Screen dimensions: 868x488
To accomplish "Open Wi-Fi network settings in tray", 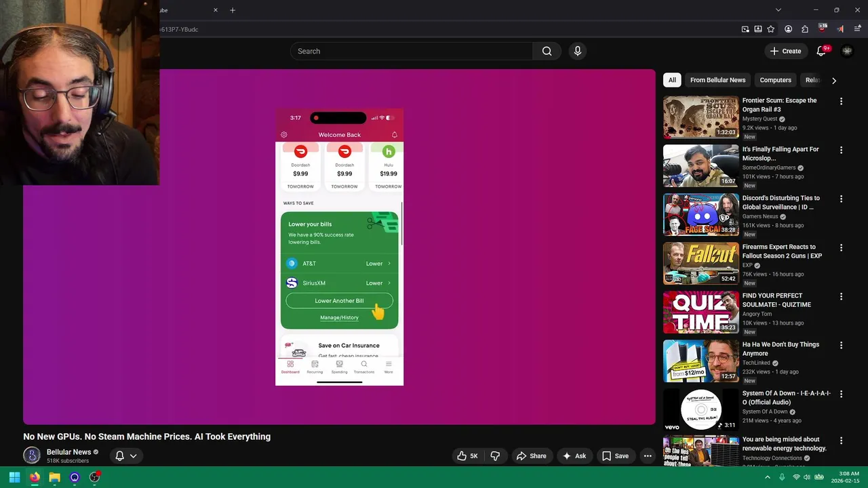I will click(x=796, y=477).
